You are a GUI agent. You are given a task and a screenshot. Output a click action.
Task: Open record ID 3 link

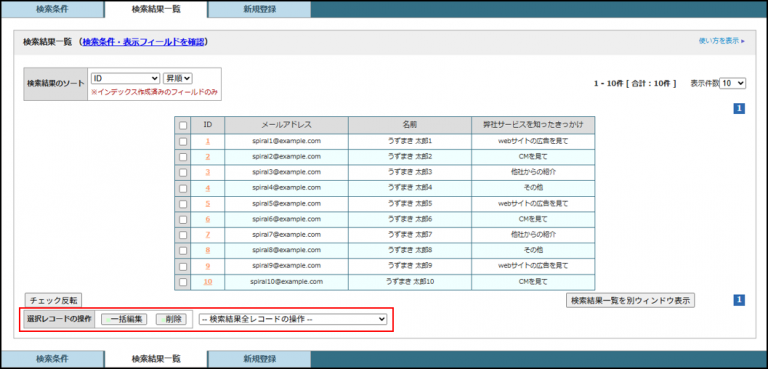pos(208,172)
